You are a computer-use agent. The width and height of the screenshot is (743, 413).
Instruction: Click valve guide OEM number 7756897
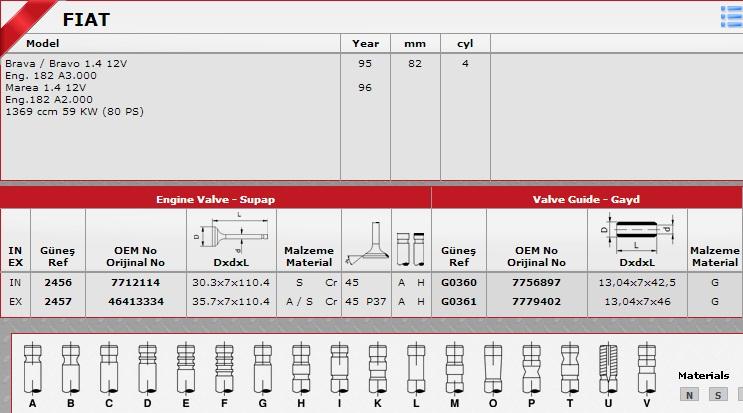coord(536,283)
